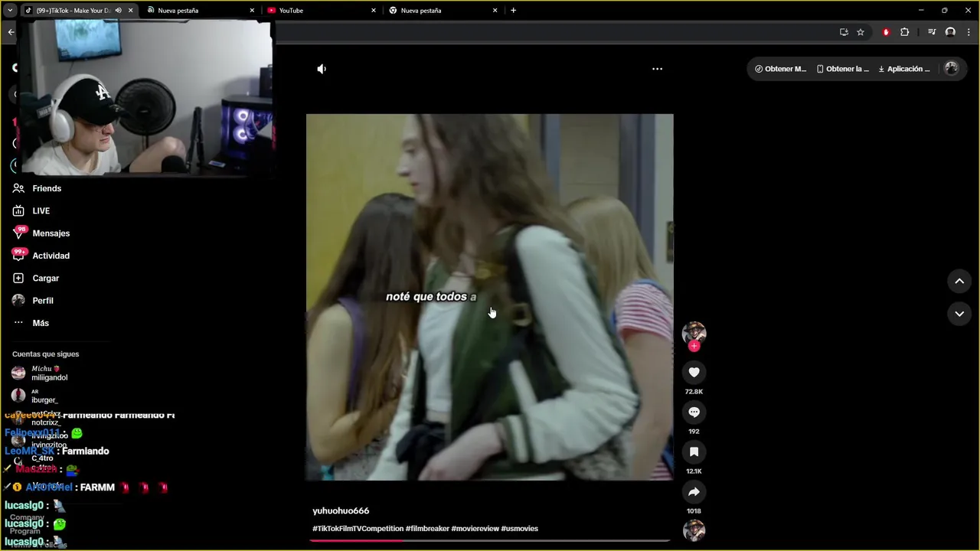Screen dimensions: 980x551
Task: Open the creator avatar beside video
Action: tap(694, 332)
